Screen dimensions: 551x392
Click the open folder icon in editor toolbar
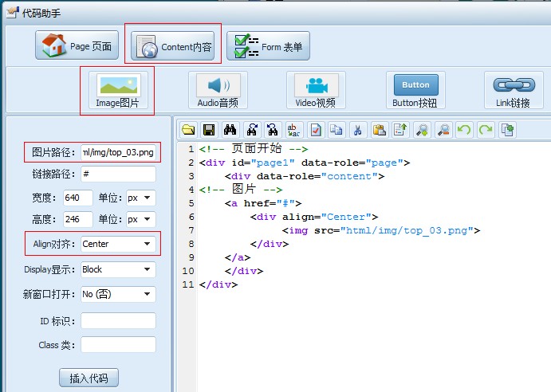[188, 130]
